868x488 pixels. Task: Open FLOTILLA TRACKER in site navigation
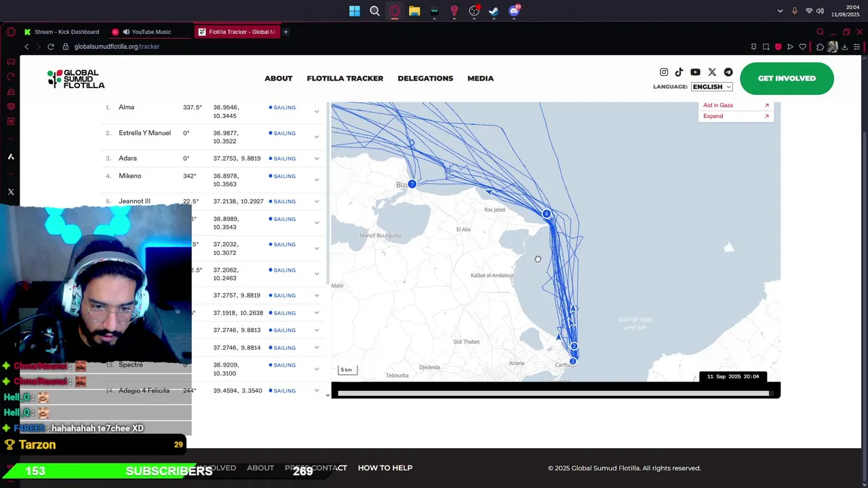pyautogui.click(x=345, y=79)
